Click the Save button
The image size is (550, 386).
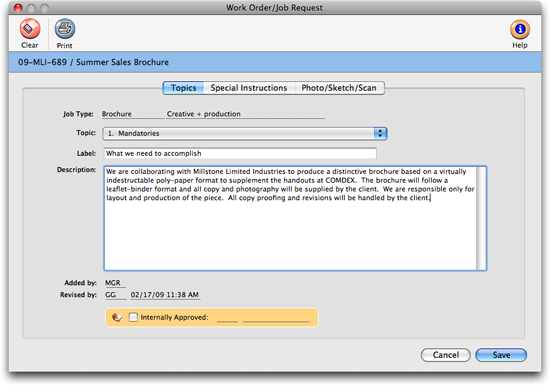501,355
